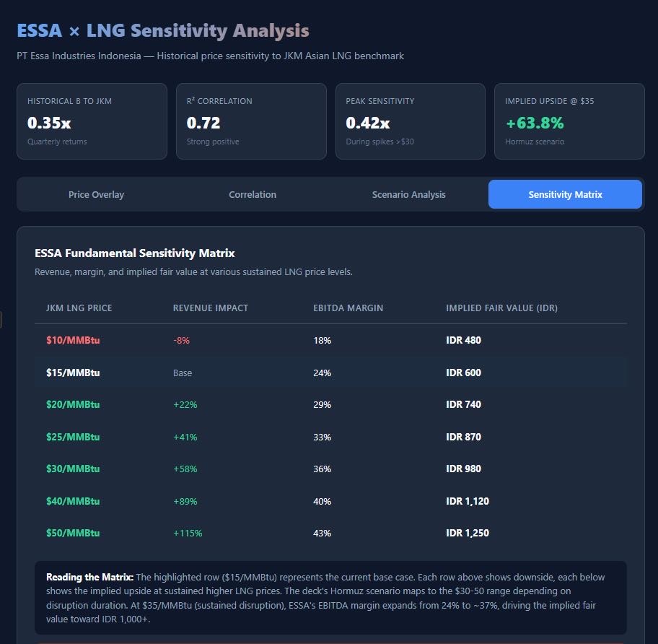Open the Peak Sensitivity 0.42x card
Image resolution: width=658 pixels, height=644 pixels.
411,121
